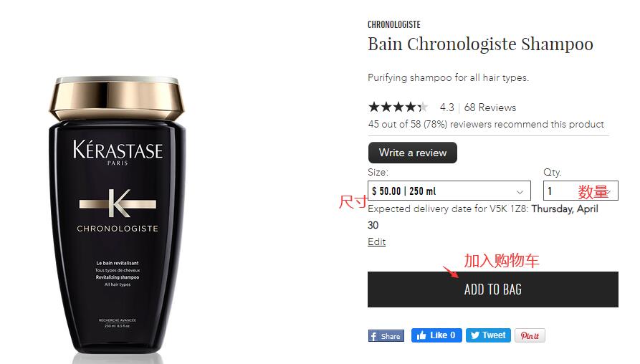The image size is (640, 364).
Task: Click the 4.3 rating score
Action: (x=446, y=107)
